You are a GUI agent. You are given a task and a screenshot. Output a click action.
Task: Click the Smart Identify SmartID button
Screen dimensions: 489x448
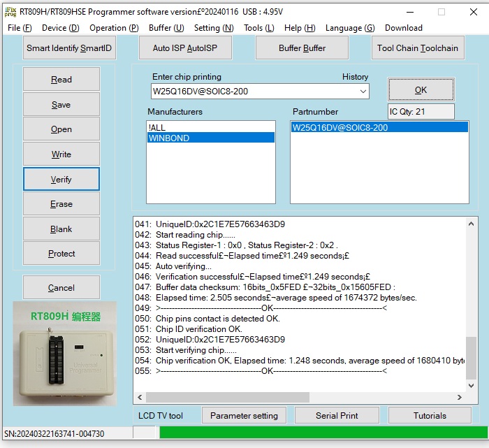(x=69, y=48)
